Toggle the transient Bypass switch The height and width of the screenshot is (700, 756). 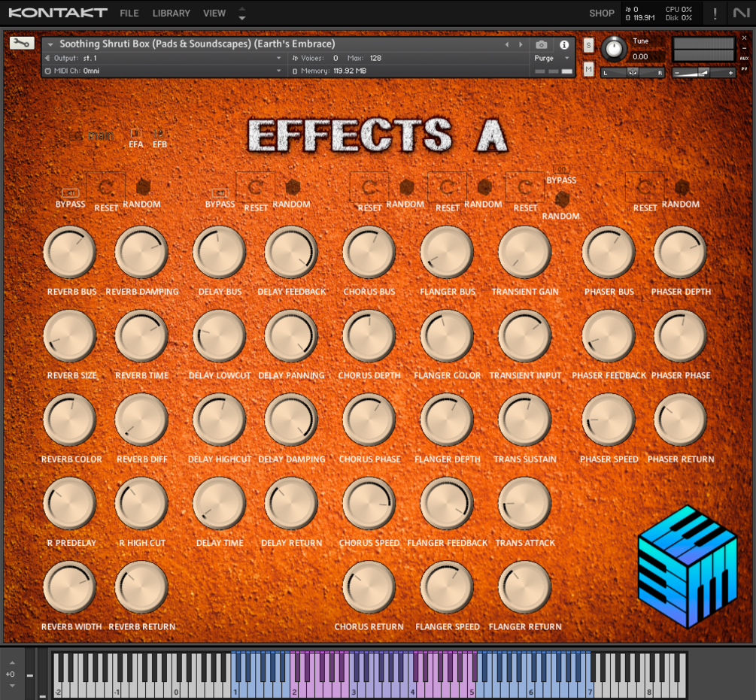562,170
